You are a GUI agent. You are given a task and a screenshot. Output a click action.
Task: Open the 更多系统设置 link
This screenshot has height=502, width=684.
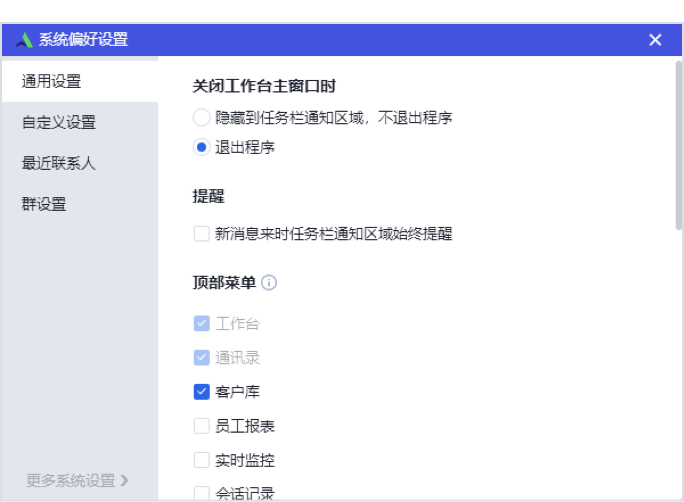70,480
